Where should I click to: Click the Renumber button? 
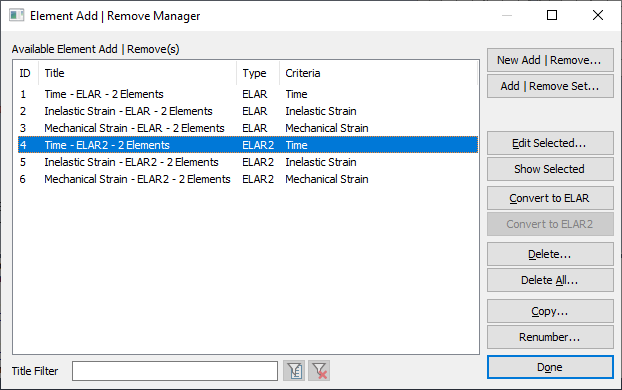(x=550, y=337)
